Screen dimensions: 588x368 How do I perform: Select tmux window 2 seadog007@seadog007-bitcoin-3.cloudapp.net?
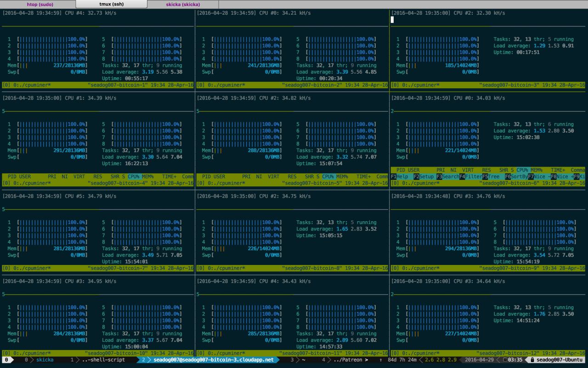[208, 360]
